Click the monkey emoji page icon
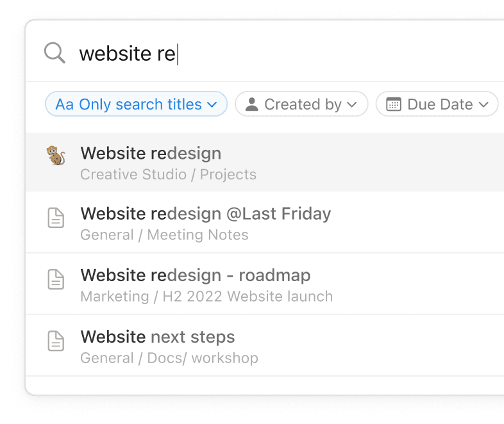 pos(56,156)
